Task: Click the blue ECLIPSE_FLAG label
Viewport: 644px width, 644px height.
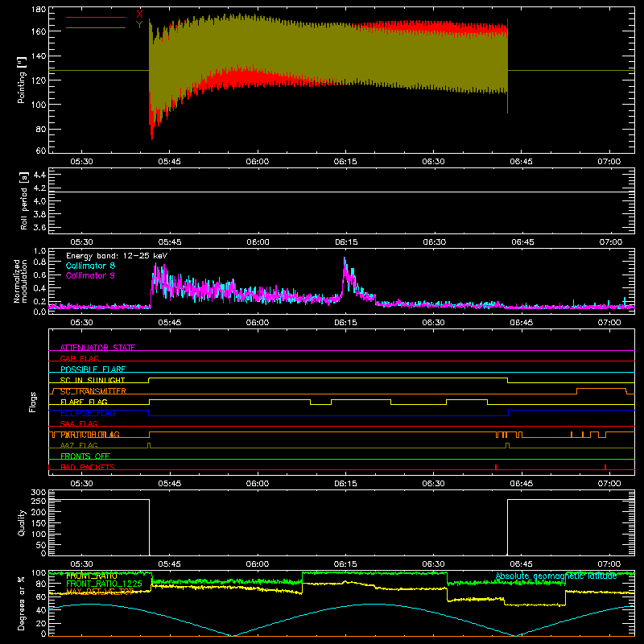Action: coord(88,413)
